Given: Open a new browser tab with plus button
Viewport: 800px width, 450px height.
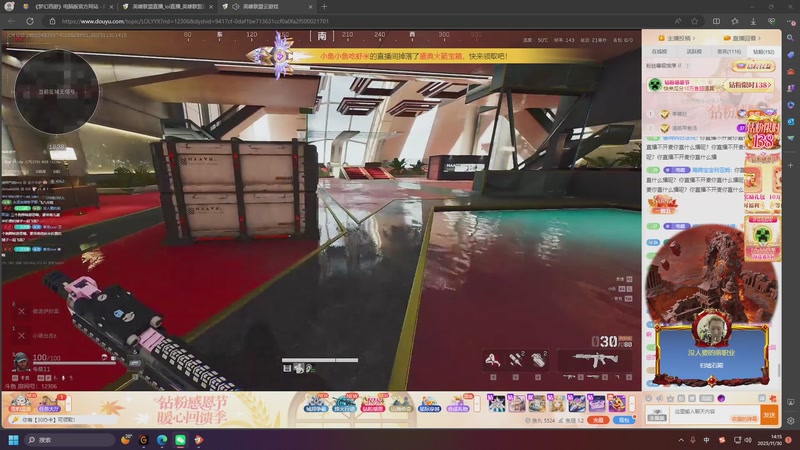Looking at the screenshot, I should (x=324, y=7).
